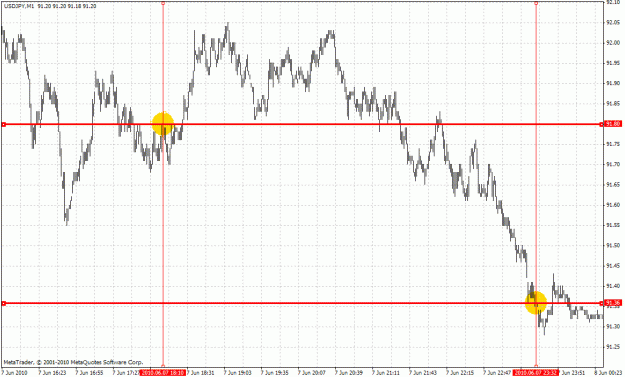Click the 91.60 price scale label
The width and height of the screenshot is (625, 377).
613,205
